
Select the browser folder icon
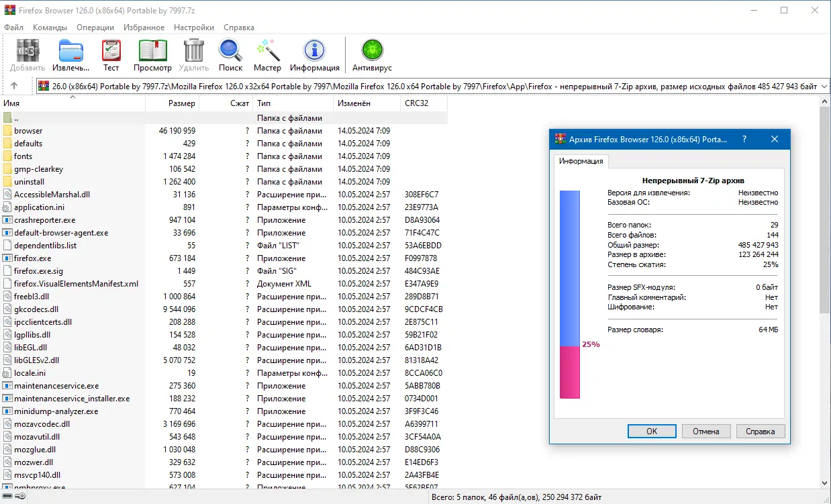pos(7,131)
